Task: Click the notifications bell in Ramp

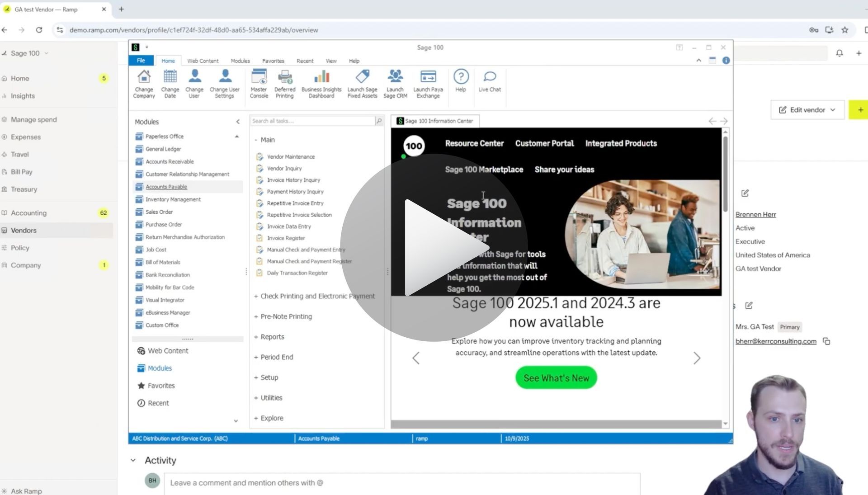Action: click(x=840, y=53)
